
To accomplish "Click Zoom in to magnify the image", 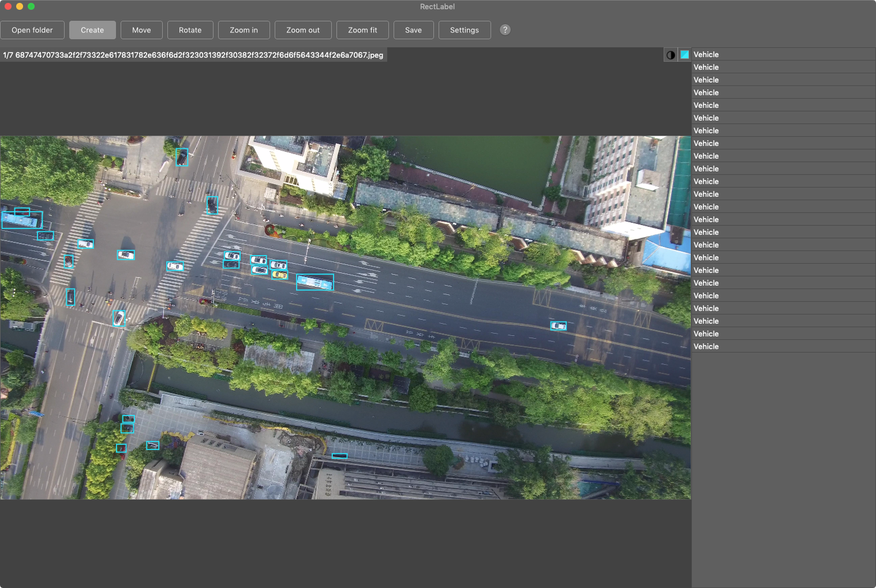I will 244,29.
